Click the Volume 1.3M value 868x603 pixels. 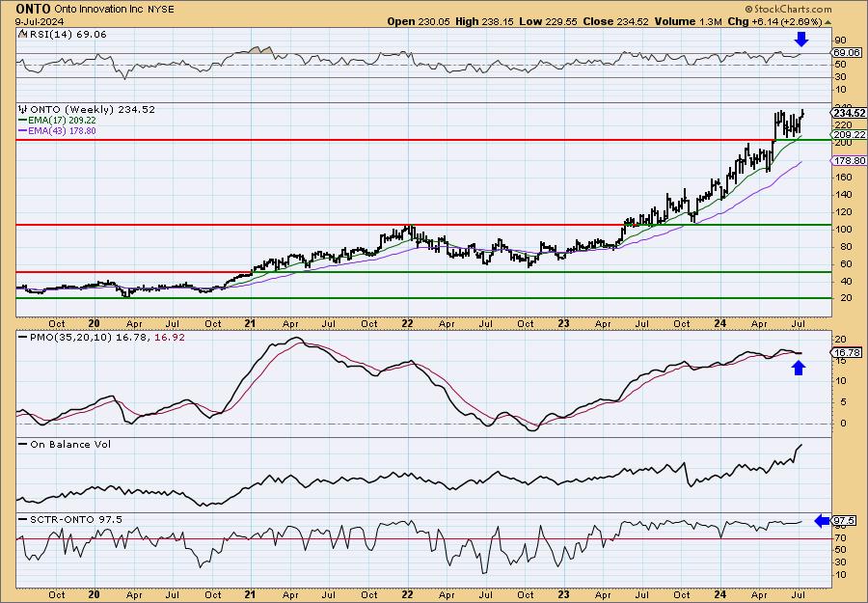click(688, 21)
